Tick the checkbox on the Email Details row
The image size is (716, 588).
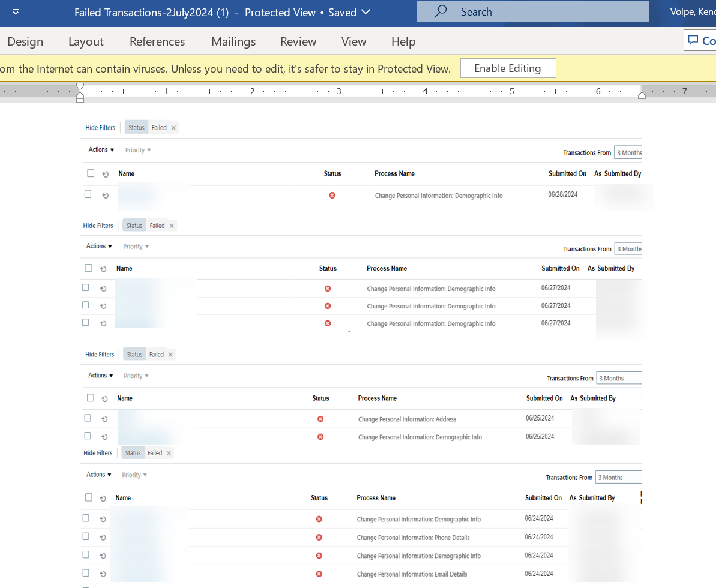(86, 574)
